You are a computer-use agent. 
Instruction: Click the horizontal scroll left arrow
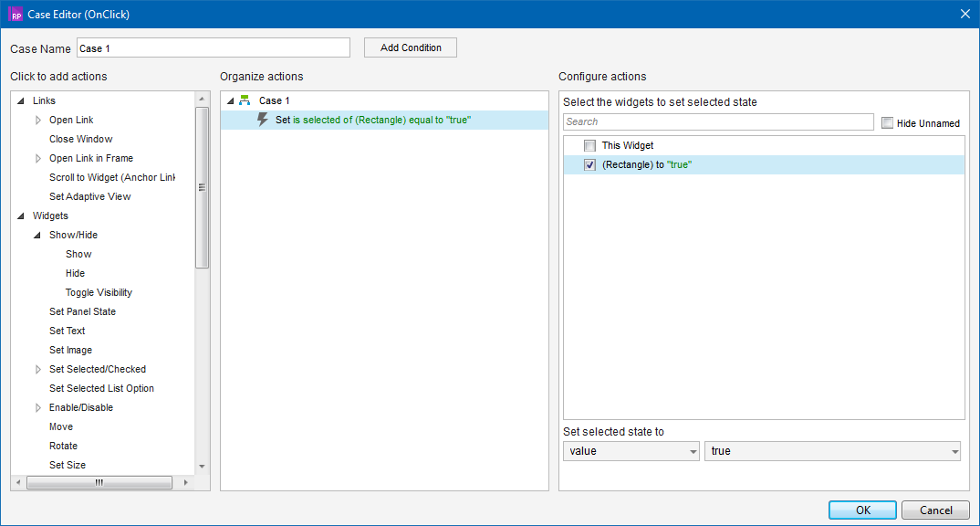coord(18,482)
